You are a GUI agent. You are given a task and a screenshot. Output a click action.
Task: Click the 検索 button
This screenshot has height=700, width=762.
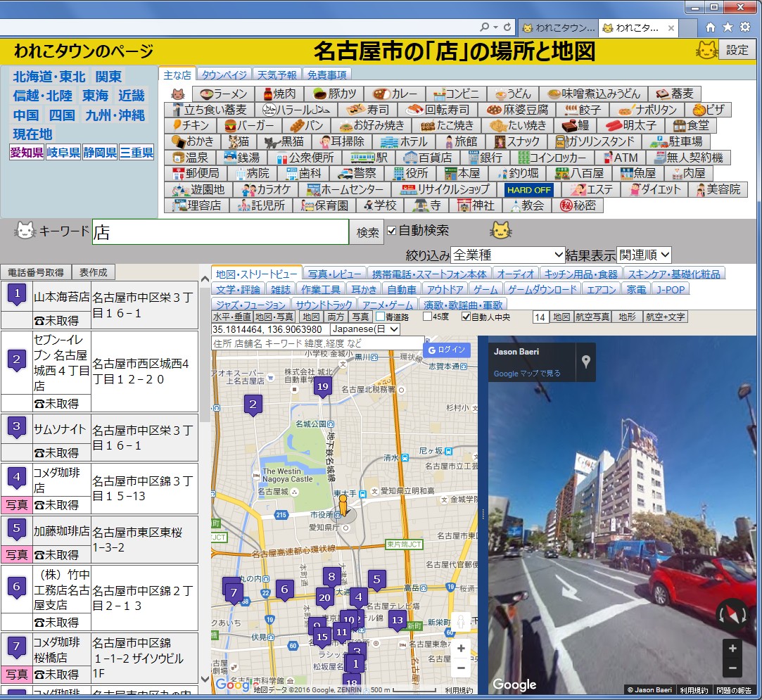pos(367,232)
